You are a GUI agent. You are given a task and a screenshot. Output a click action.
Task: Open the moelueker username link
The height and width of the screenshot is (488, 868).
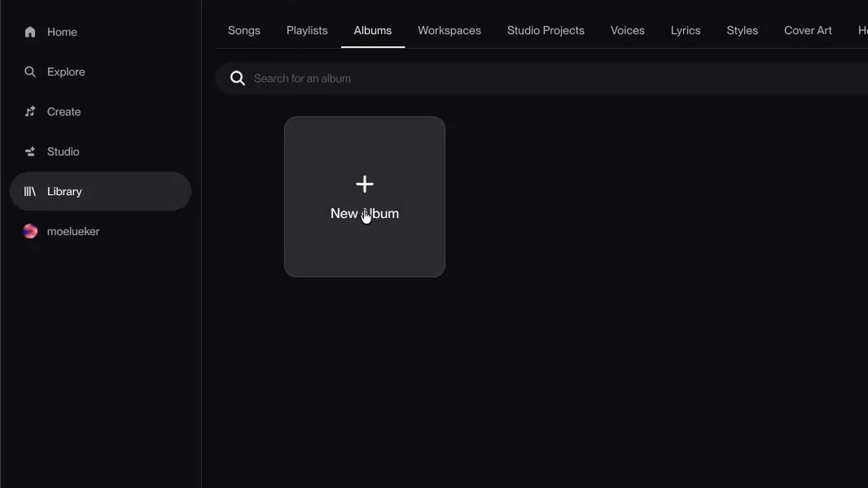[73, 232]
